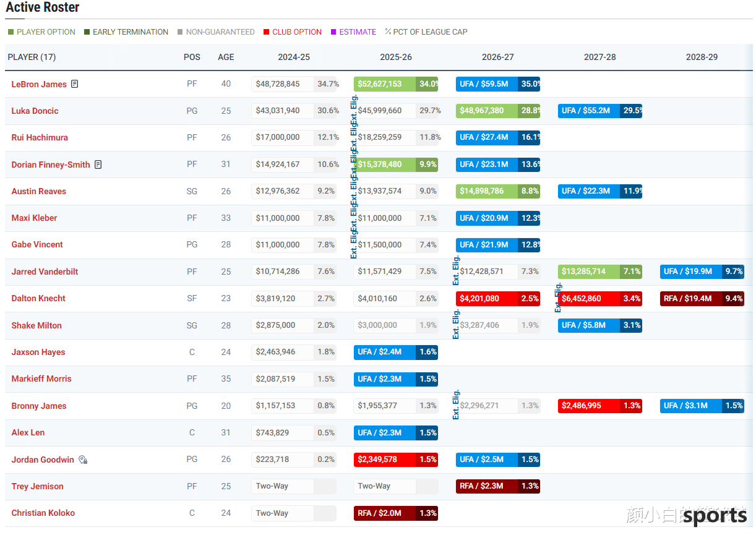Open the note icon next to Dorian Finney-Smith
The height and width of the screenshot is (535, 756).
pyautogui.click(x=98, y=165)
